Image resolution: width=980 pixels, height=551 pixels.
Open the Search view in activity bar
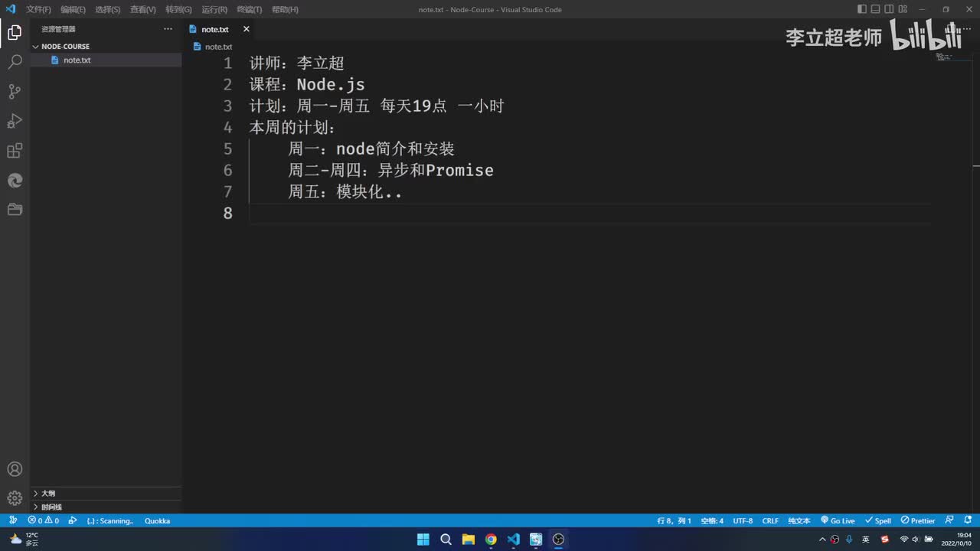pyautogui.click(x=15, y=62)
